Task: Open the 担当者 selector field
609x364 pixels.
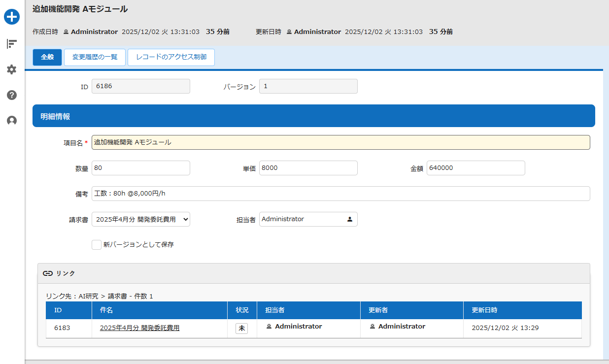Action: (308, 219)
